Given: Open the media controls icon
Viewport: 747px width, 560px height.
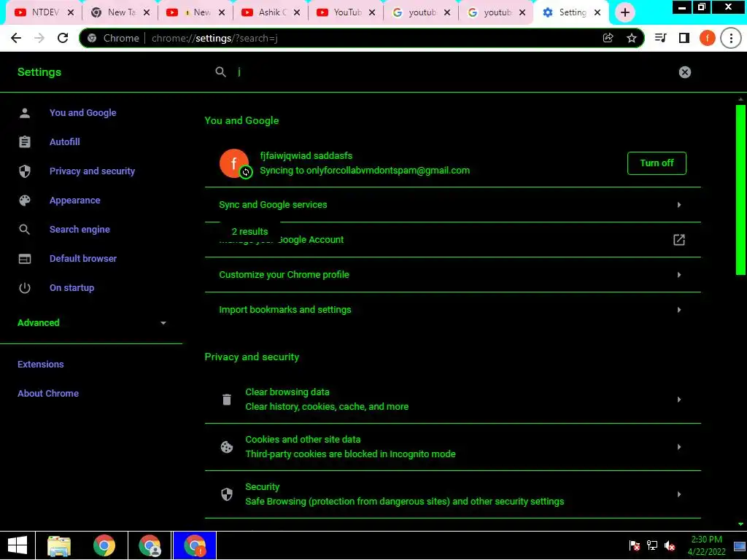Looking at the screenshot, I should [660, 38].
